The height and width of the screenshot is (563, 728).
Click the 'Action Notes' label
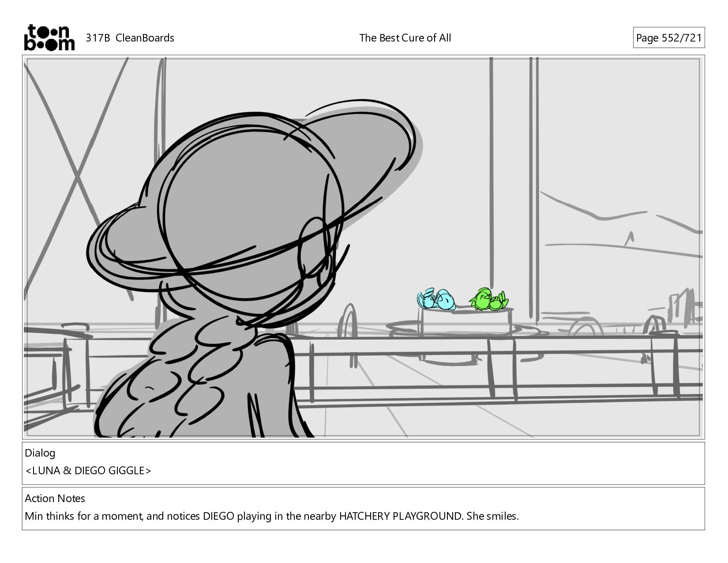click(55, 499)
